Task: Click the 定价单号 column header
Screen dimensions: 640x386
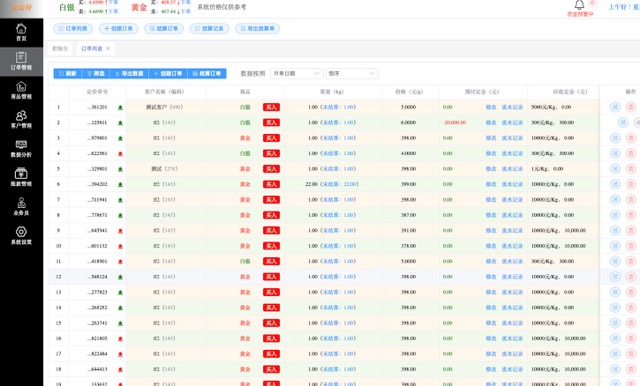Action: [x=97, y=92]
